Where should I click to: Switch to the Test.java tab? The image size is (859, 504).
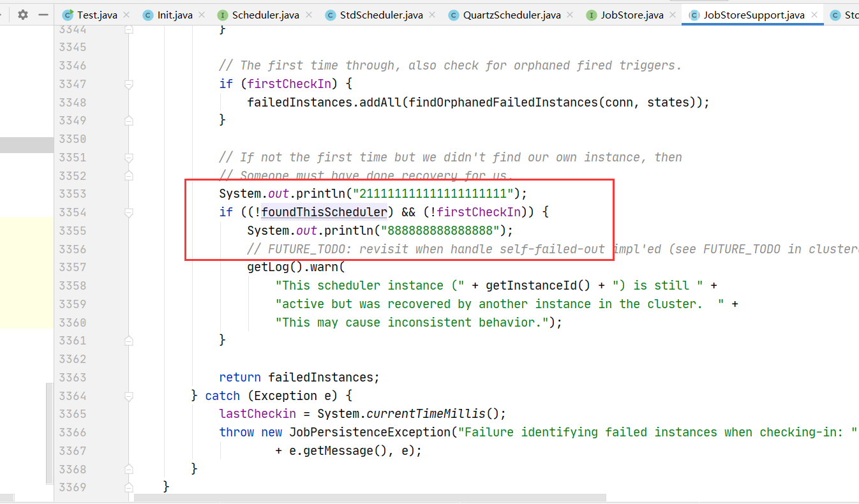tap(97, 15)
